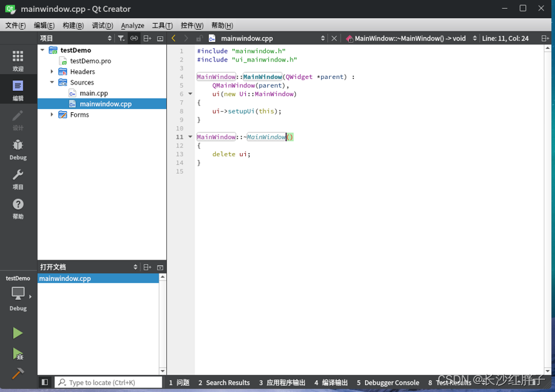
Task: Open the testDemo kit selector monitor icon
Action: 18,293
